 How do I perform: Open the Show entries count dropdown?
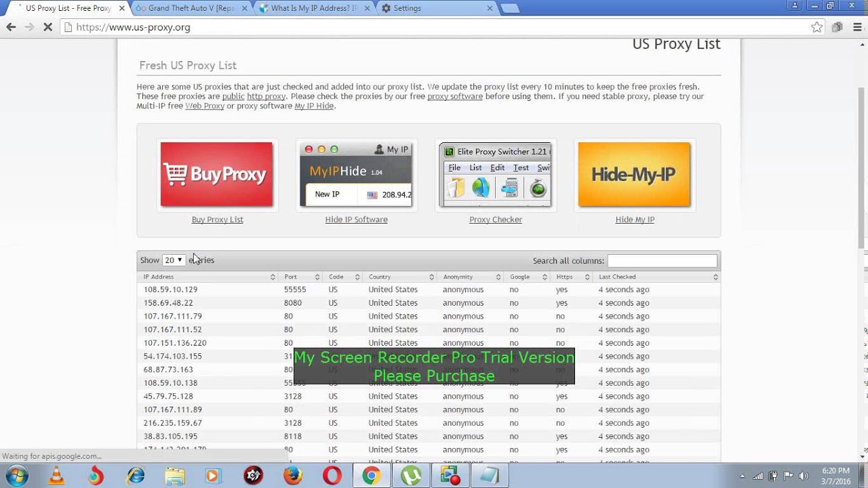click(174, 260)
